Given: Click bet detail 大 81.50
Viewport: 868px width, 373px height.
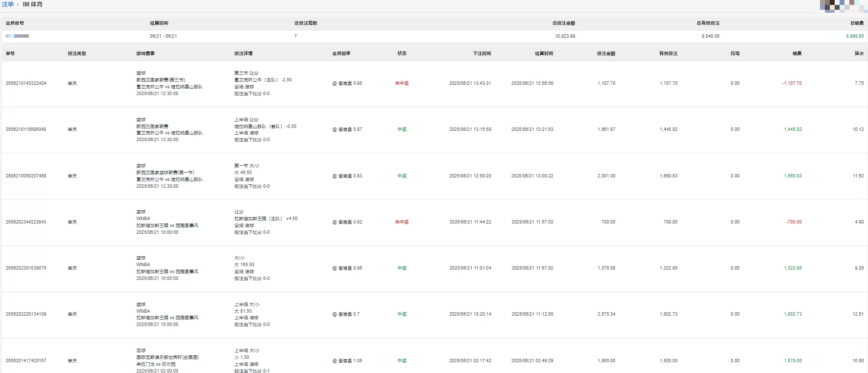Looking at the screenshot, I should (x=243, y=311).
